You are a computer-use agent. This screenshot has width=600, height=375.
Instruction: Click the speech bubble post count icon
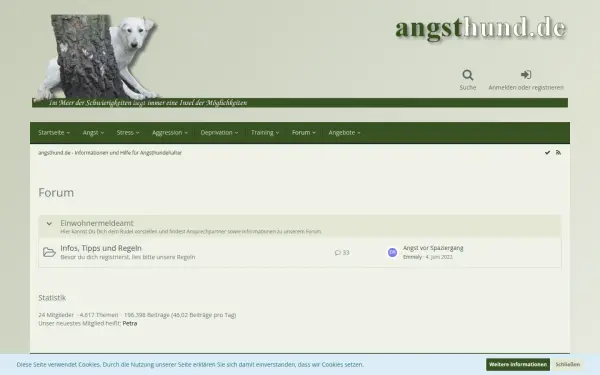pyautogui.click(x=338, y=253)
